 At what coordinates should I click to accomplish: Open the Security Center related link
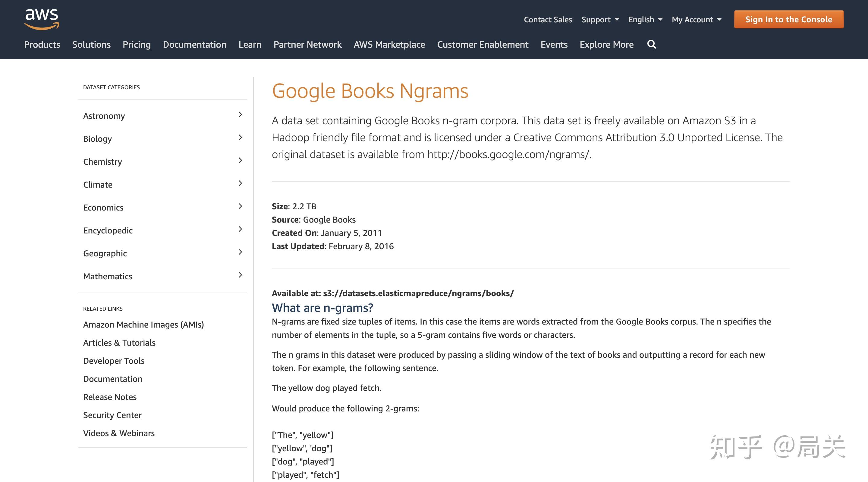pyautogui.click(x=112, y=415)
